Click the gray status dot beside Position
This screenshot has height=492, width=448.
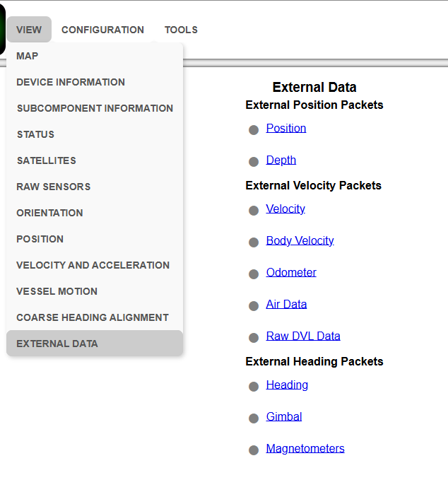tap(254, 130)
